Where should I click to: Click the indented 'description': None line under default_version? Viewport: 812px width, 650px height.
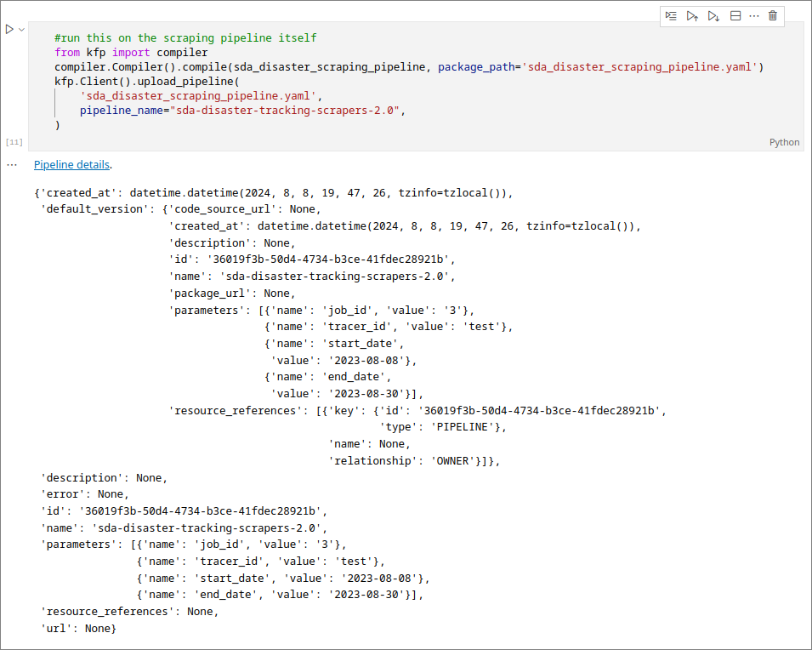[x=232, y=243]
